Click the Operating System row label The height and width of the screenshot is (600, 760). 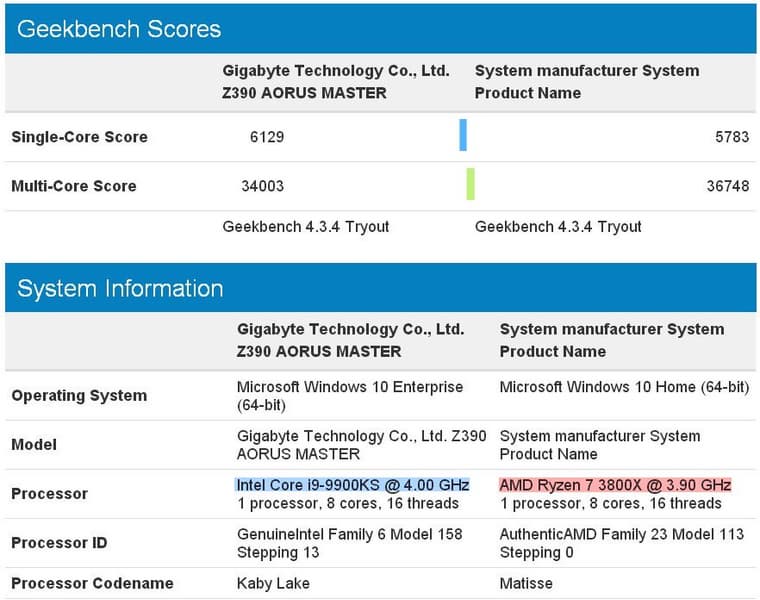point(79,396)
